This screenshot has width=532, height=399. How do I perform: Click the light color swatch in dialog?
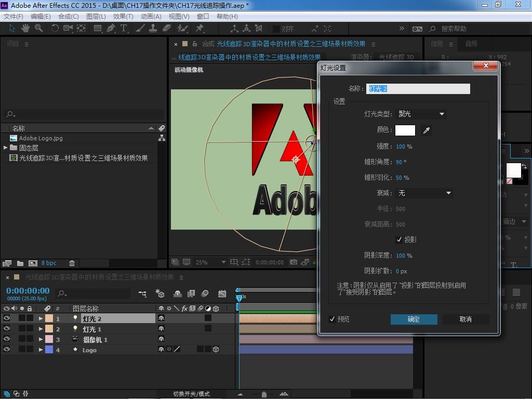pos(405,130)
